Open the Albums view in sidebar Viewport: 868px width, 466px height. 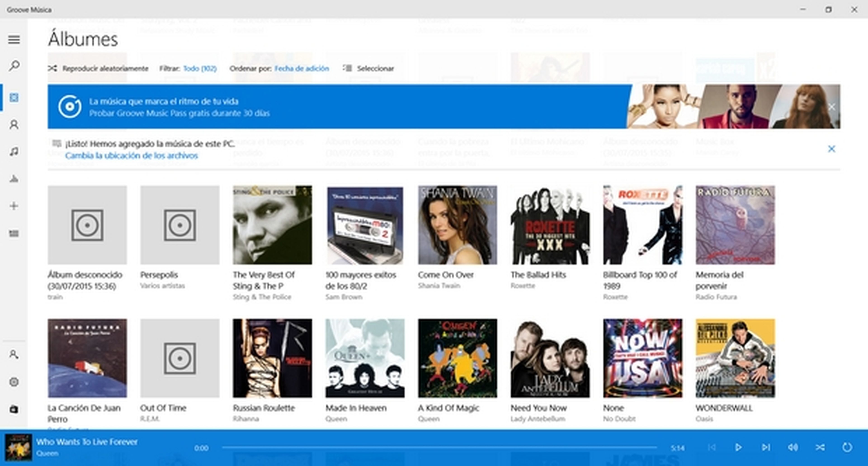point(14,98)
